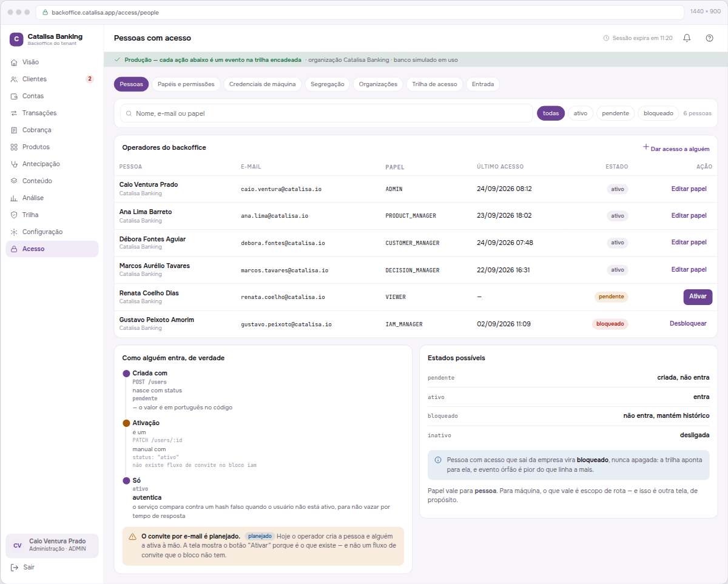The image size is (728, 584).
Task: Click the Antecipação icon in sidebar
Action: click(15, 164)
